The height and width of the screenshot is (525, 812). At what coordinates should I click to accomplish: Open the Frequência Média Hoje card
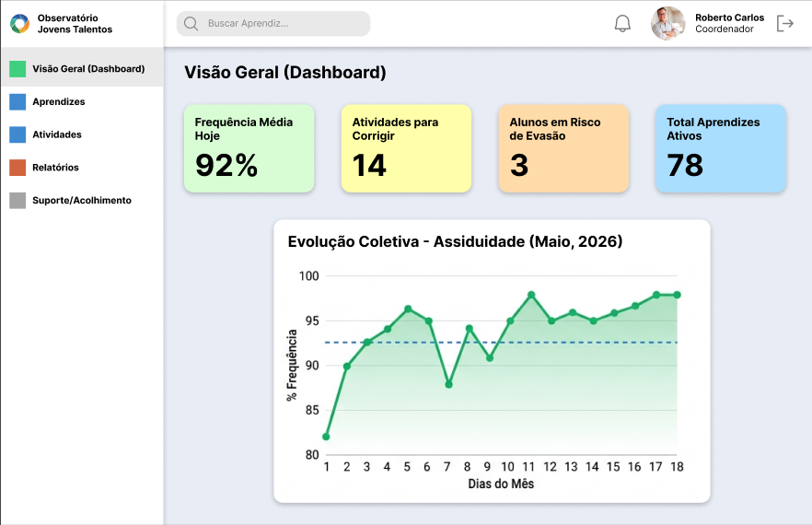click(249, 148)
